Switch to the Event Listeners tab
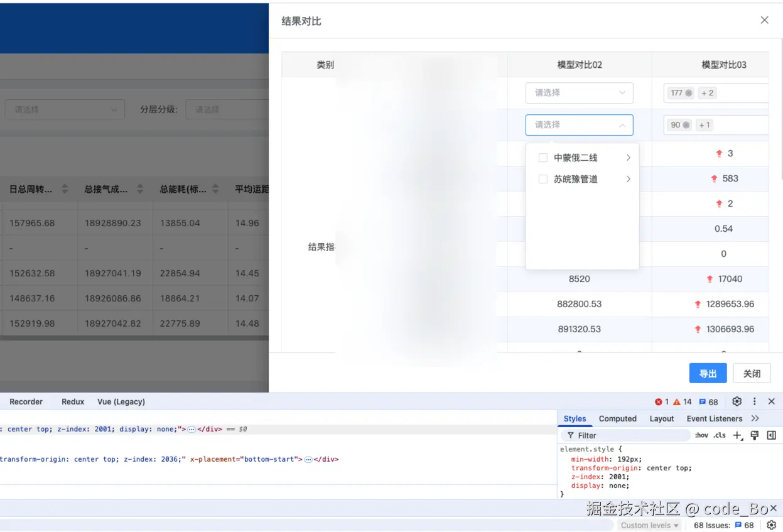This screenshot has height=532, width=783. point(715,418)
